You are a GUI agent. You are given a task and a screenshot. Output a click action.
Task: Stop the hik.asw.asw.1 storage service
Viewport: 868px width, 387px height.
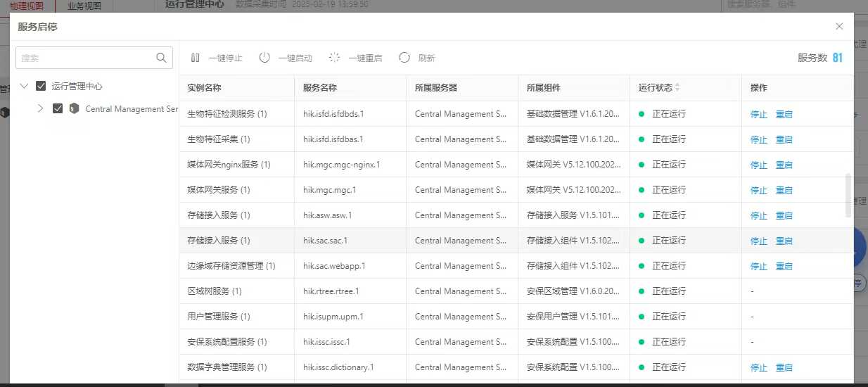(759, 215)
